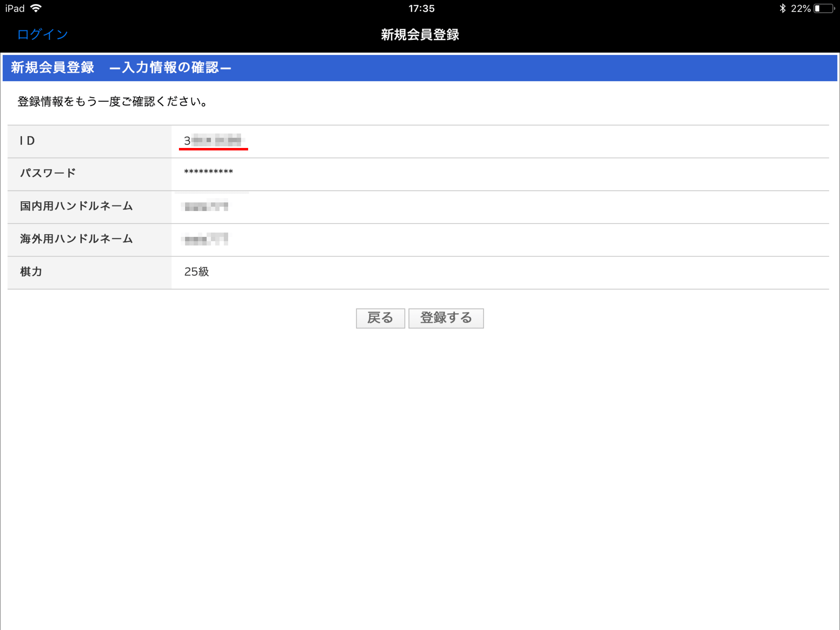Tap the パスワード row label

coord(48,173)
